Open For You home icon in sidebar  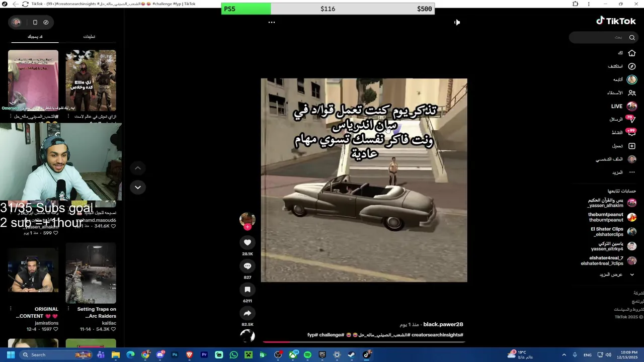(632, 53)
